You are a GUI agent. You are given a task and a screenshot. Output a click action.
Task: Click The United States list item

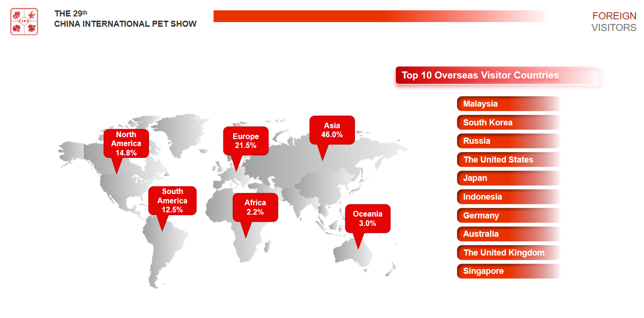508,160
